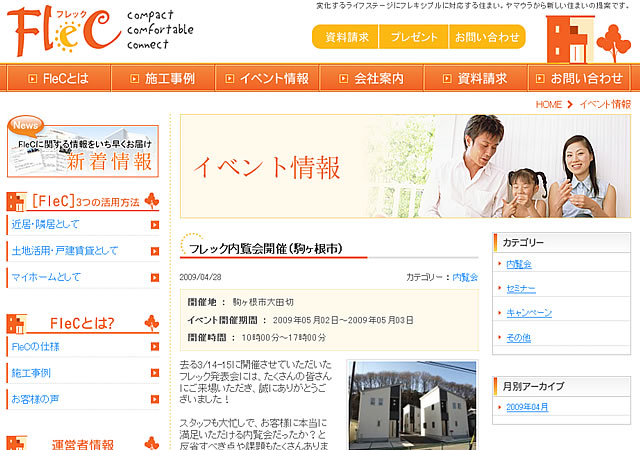Open the 土地活用・戸建賃貸として link

pos(65,251)
